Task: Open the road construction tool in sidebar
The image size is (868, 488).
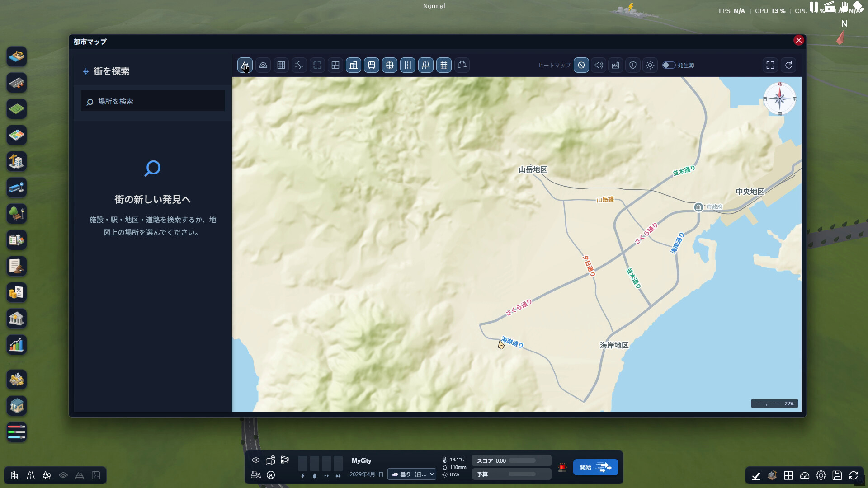Action: pos(17,83)
